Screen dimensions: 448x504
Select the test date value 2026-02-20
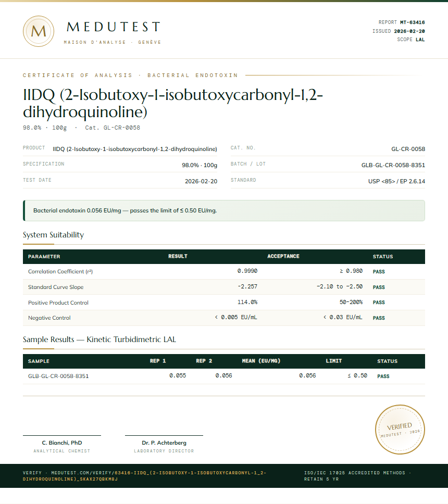pos(201,181)
